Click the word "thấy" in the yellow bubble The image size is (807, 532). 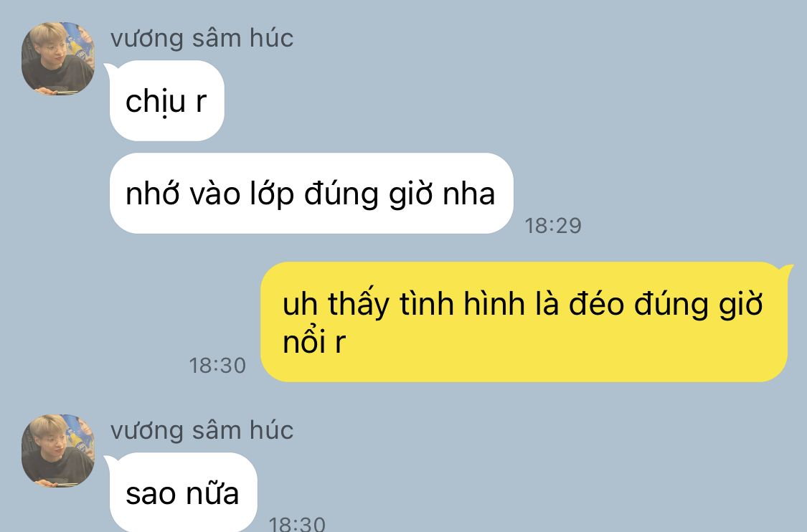pos(358,303)
